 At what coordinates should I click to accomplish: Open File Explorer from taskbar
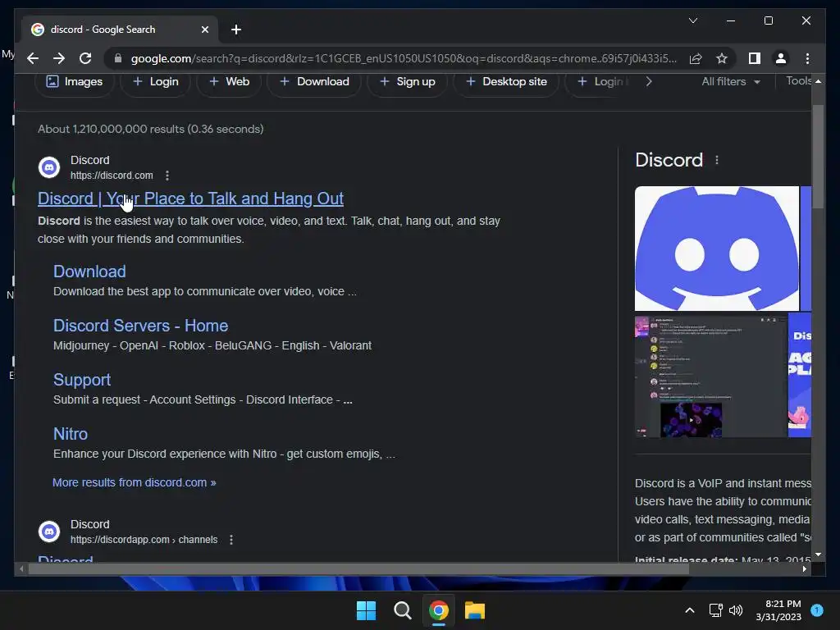tap(475, 610)
